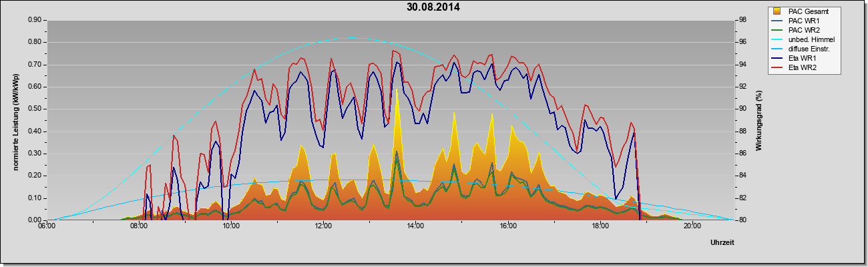Click the PAC Gesamt orange legend swatch
Screen dimensions: 868x267
point(779,11)
